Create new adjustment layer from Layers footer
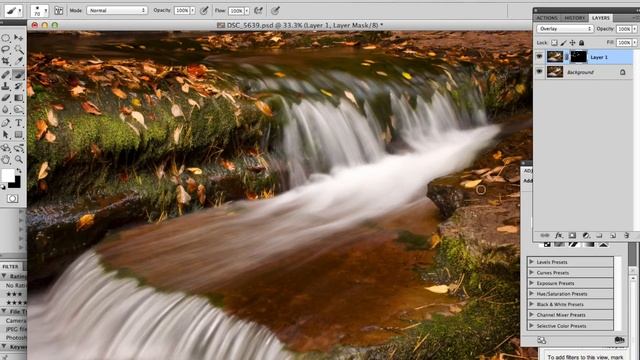This screenshot has width=640, height=360. (x=586, y=236)
